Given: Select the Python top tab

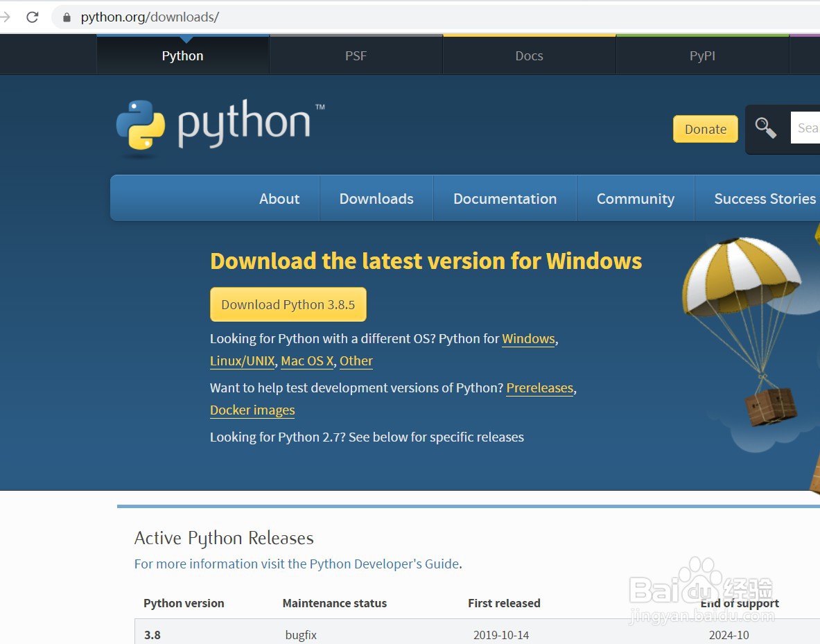Looking at the screenshot, I should point(182,55).
